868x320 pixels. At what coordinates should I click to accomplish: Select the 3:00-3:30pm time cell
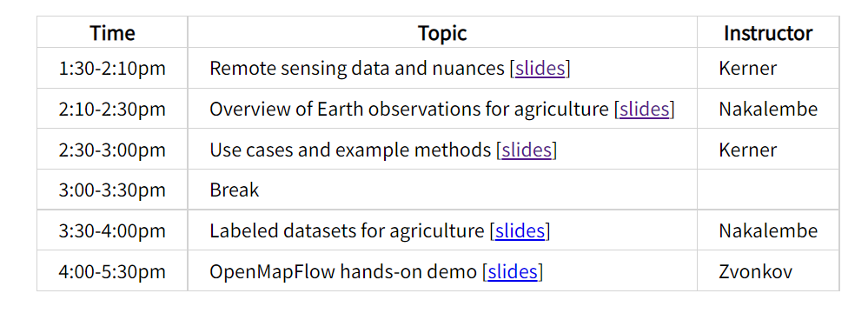[x=112, y=190]
